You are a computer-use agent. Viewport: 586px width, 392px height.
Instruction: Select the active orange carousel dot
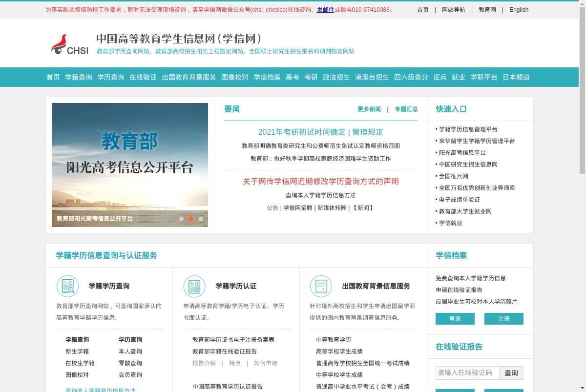(191, 219)
